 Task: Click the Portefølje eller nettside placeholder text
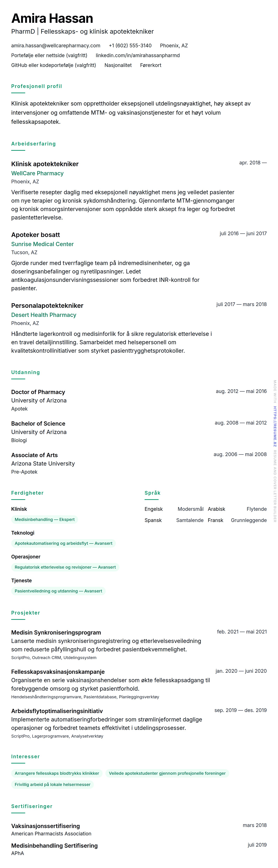(49, 55)
